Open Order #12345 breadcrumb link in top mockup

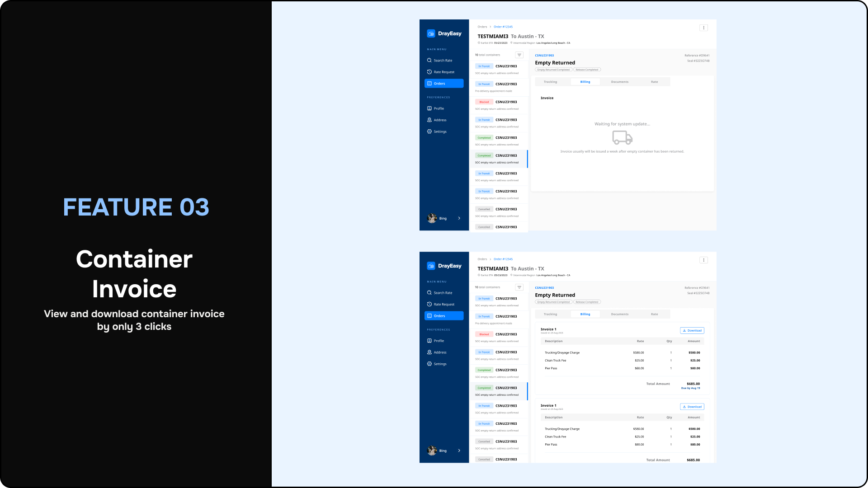[x=503, y=27]
